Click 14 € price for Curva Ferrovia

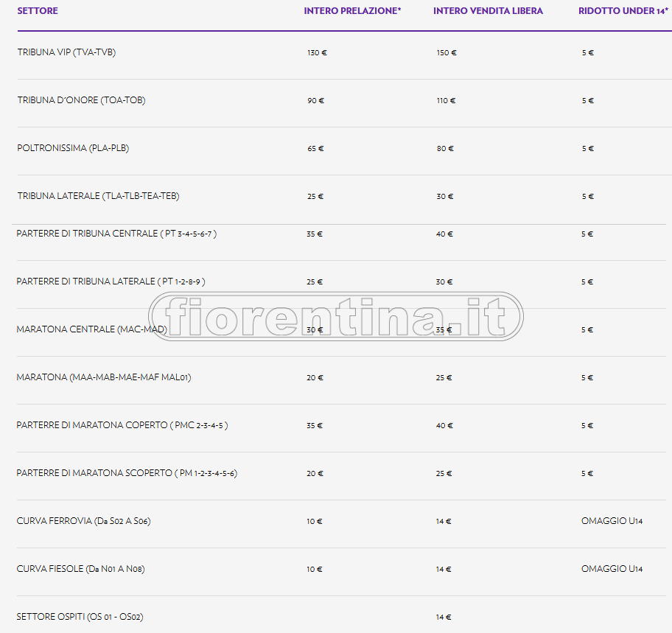coord(444,522)
